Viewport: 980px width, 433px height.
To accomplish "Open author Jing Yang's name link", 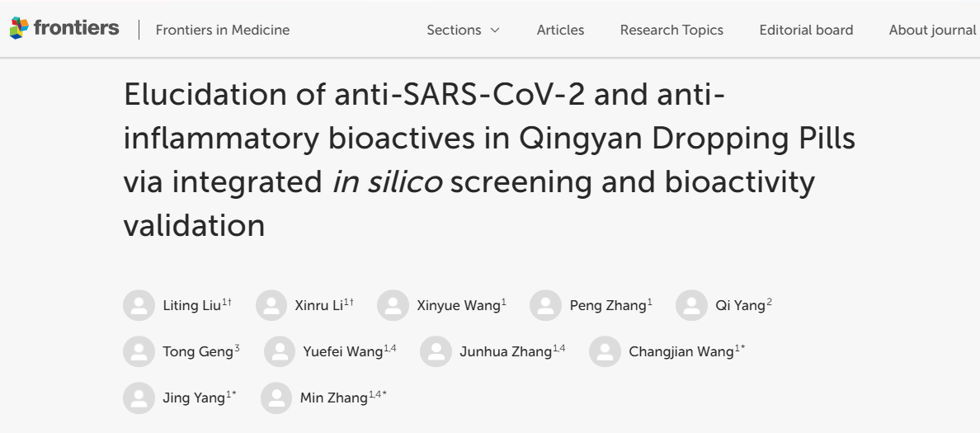I will pos(194,398).
